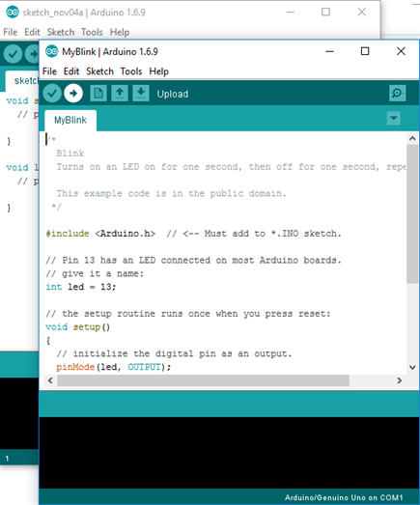Click the '// initialize the digital pin' comment

(x=174, y=353)
